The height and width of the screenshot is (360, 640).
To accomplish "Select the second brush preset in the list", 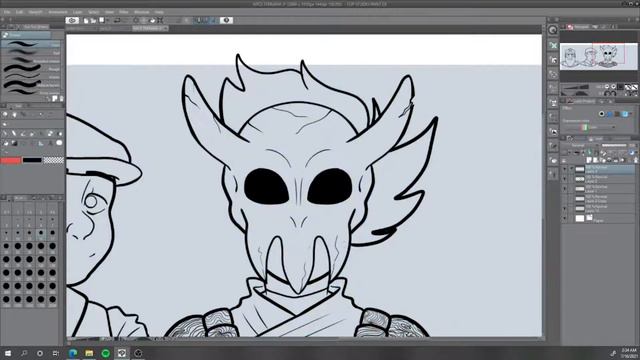I will 31,52.
